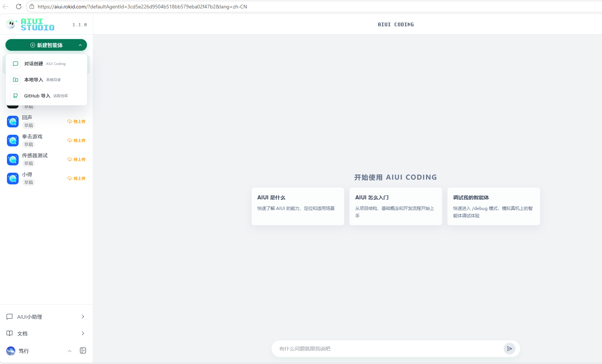Click the 待上传 upload icon for 回声
The image size is (602, 364).
tap(70, 122)
